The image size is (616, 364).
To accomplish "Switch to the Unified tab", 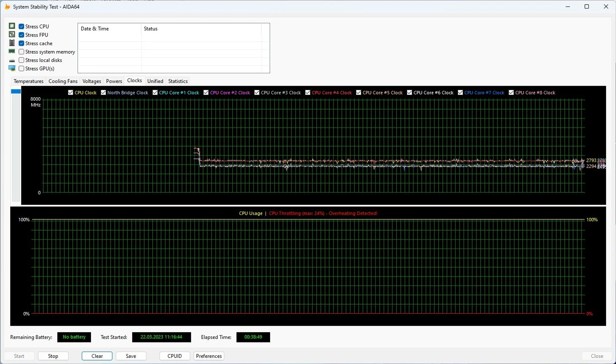I will tap(155, 81).
